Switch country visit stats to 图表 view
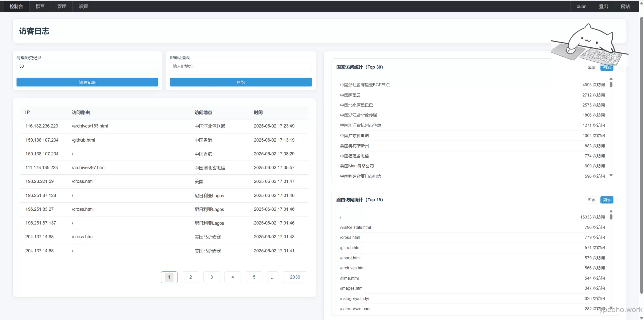Viewport: 644px width, 320px height. (x=591, y=67)
